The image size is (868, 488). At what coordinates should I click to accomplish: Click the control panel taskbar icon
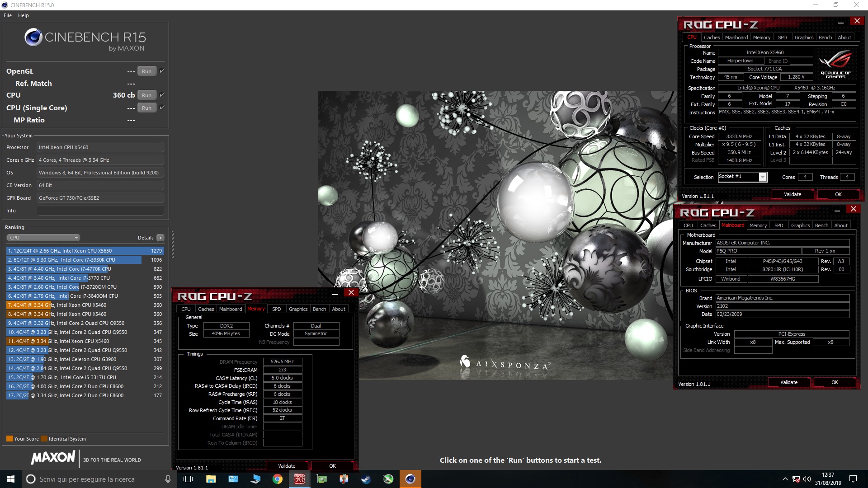(233, 479)
